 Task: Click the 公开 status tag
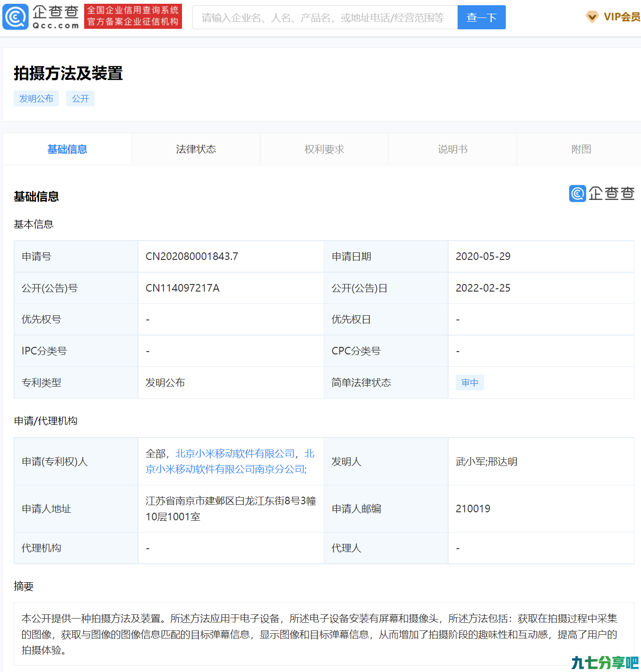[80, 98]
